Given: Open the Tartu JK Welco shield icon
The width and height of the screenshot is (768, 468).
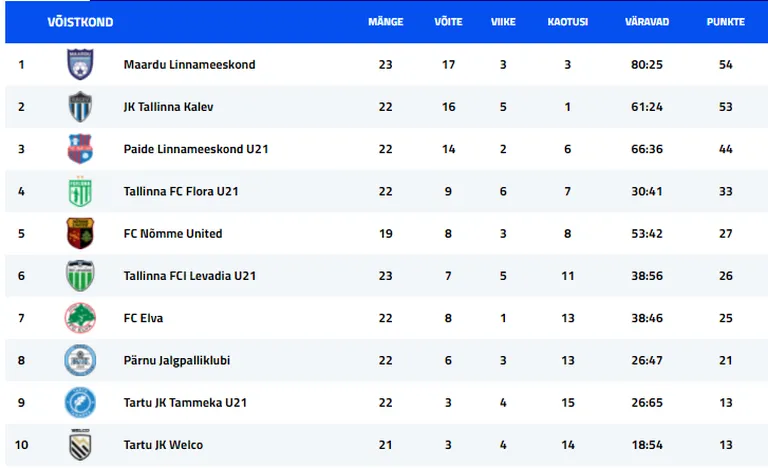Looking at the screenshot, I should pyautogui.click(x=80, y=444).
